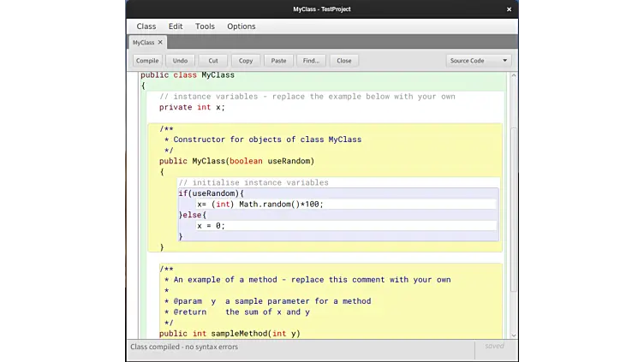Viewport: 644px width, 362px height.
Task: Close the MyClass - TestProject window
Action: [509, 9]
